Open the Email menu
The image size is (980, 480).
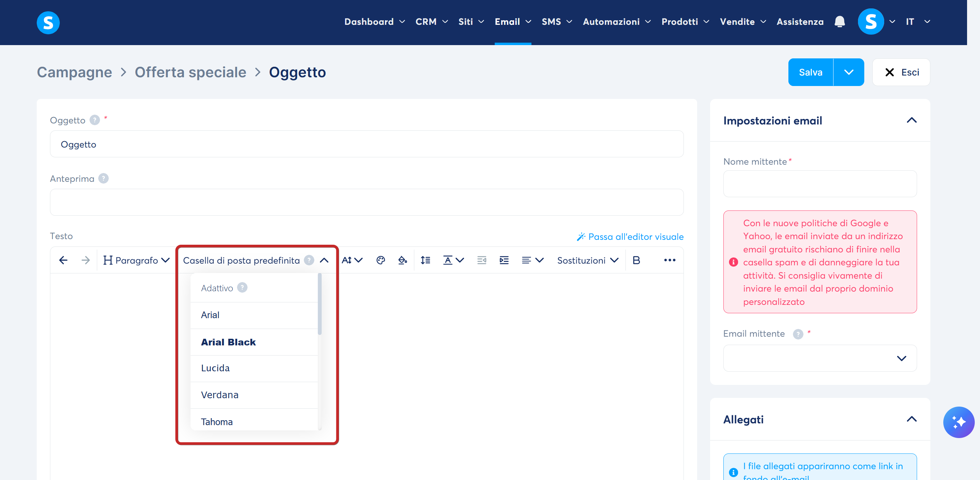click(x=513, y=22)
